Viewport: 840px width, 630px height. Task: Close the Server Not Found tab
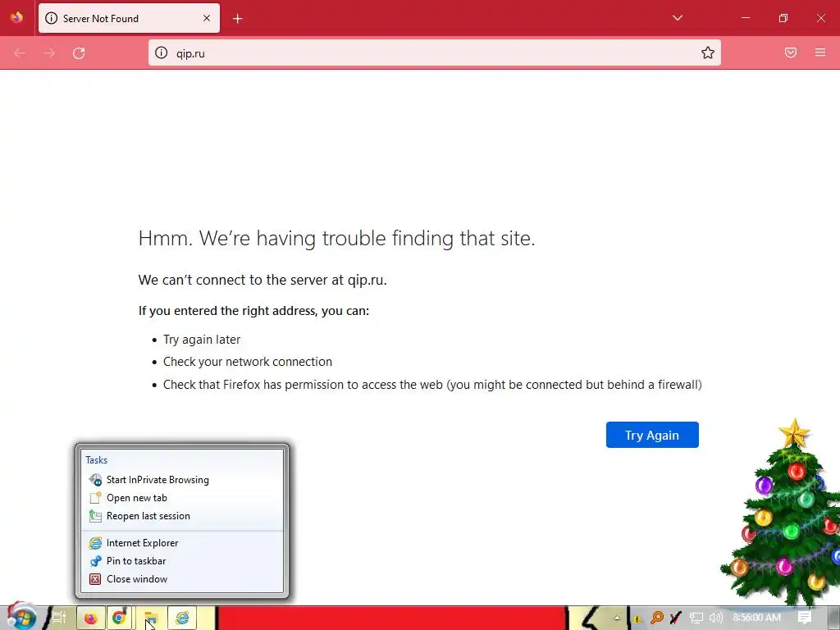tap(206, 18)
